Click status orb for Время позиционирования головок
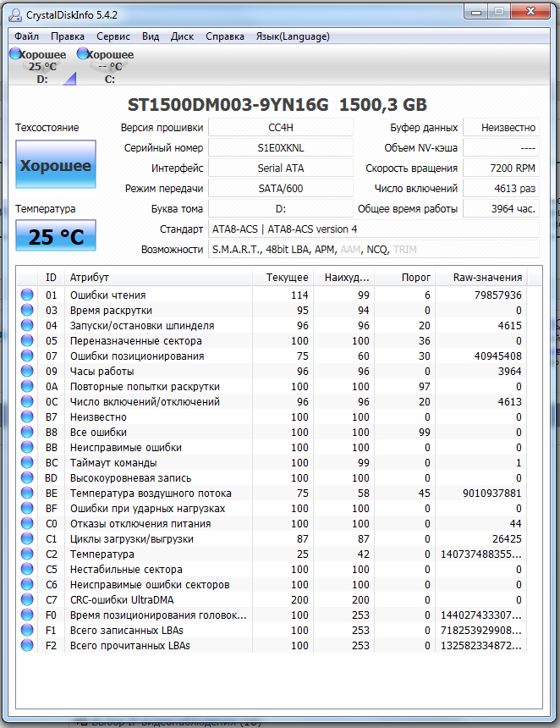 click(27, 615)
